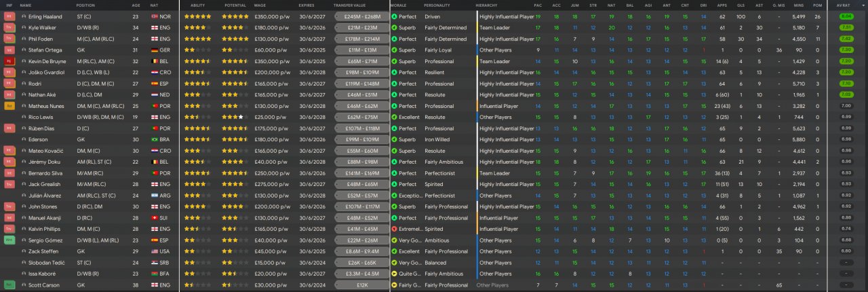Click Erling Haaland's Int status badge

(9, 16)
